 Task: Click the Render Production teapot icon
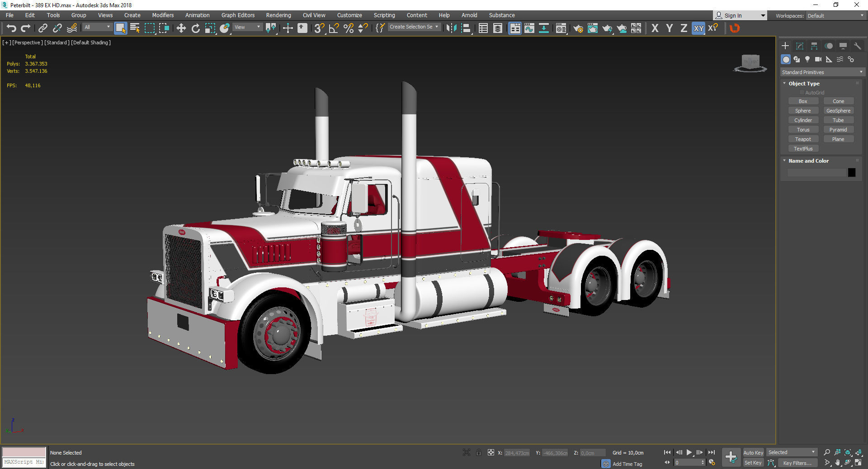click(x=607, y=28)
